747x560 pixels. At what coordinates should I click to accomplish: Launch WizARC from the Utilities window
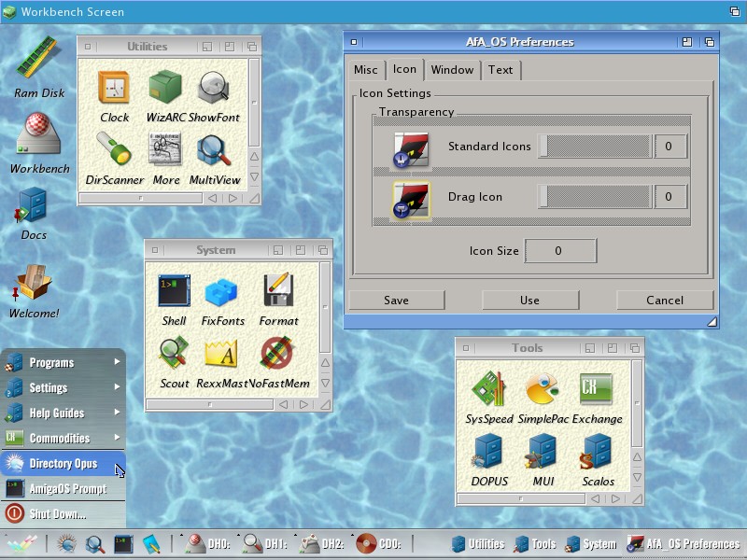tap(165, 91)
